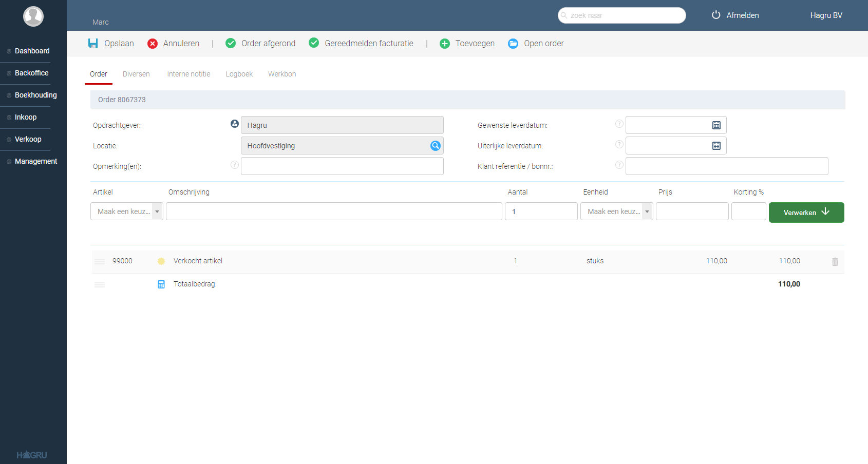The image size is (868, 464).
Task: Mark Order afgerond in the toolbar
Action: coord(260,44)
